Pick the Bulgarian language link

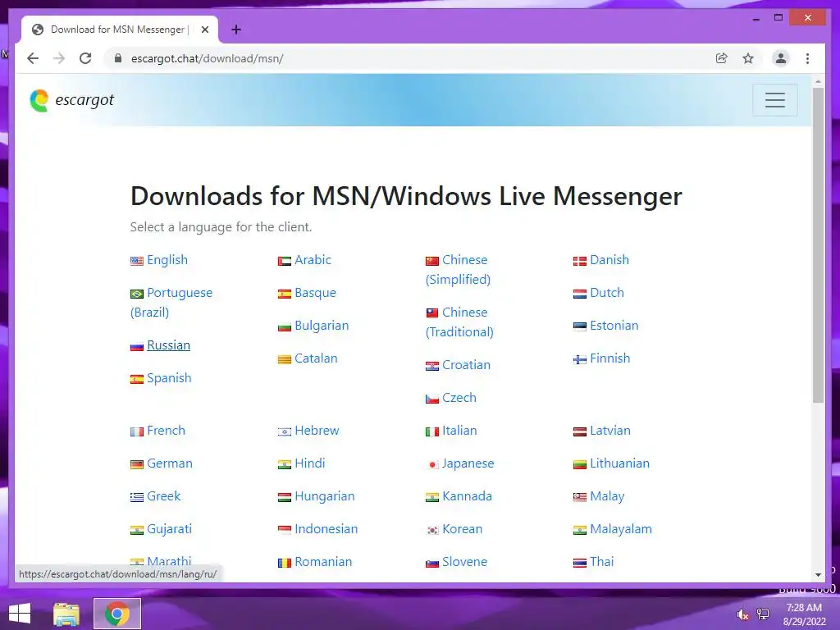point(322,325)
